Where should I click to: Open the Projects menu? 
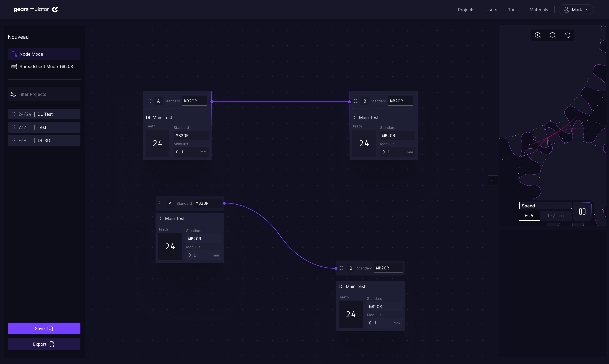(466, 10)
